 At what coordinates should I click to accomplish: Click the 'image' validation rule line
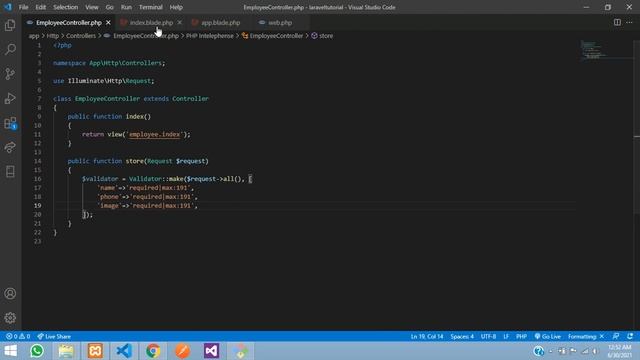click(148, 205)
